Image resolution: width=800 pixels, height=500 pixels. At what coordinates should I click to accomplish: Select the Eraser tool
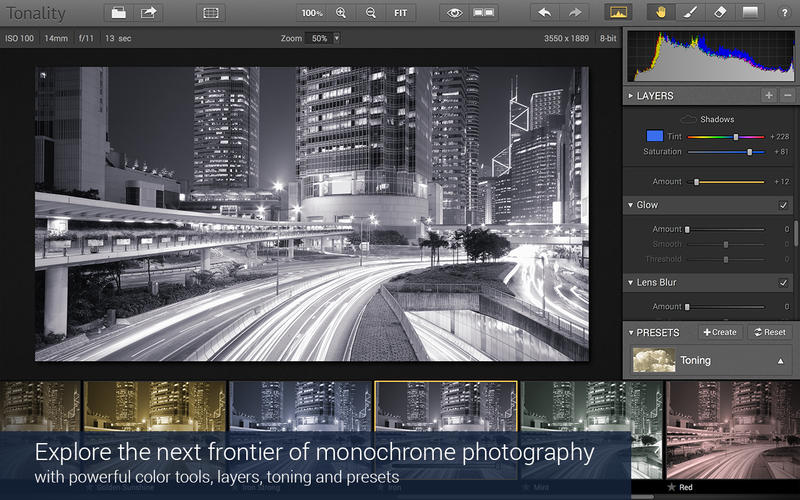point(720,13)
